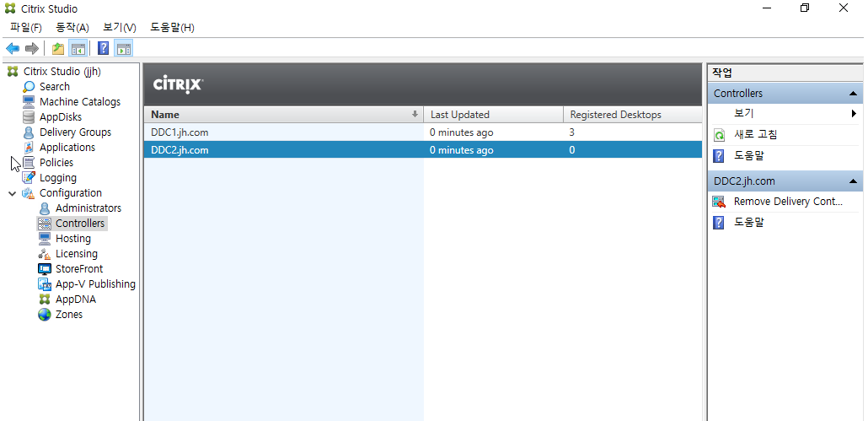Click the AppDNA icon

45,300
